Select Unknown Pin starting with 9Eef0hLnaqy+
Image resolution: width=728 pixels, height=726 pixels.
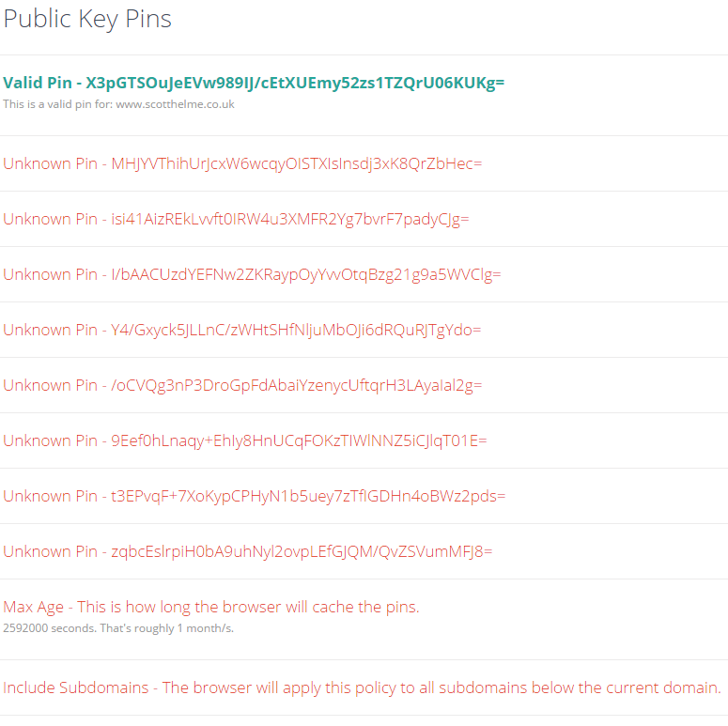[x=244, y=440]
